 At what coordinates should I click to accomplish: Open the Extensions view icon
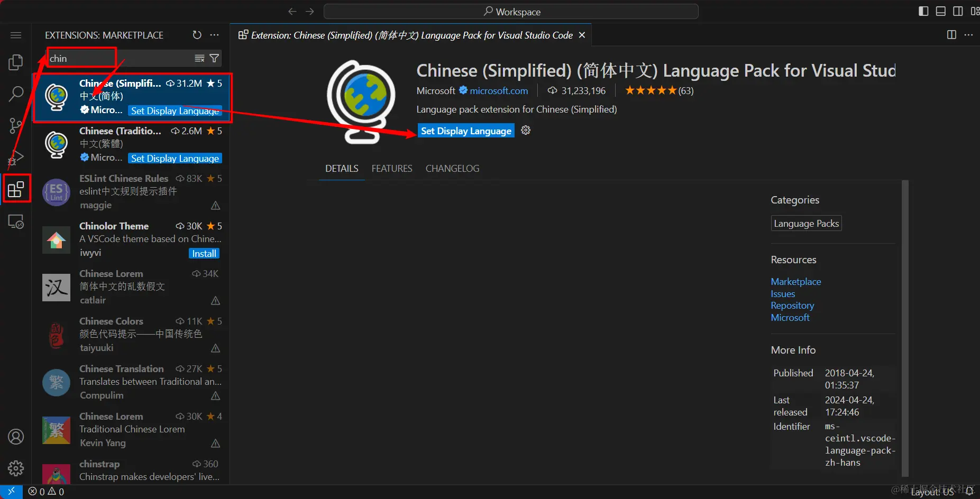click(x=16, y=189)
